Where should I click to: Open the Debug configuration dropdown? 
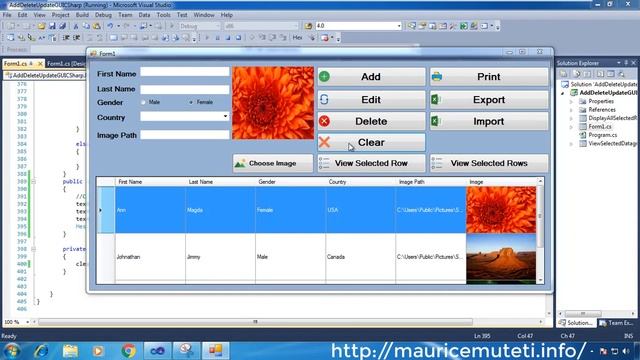point(217,26)
